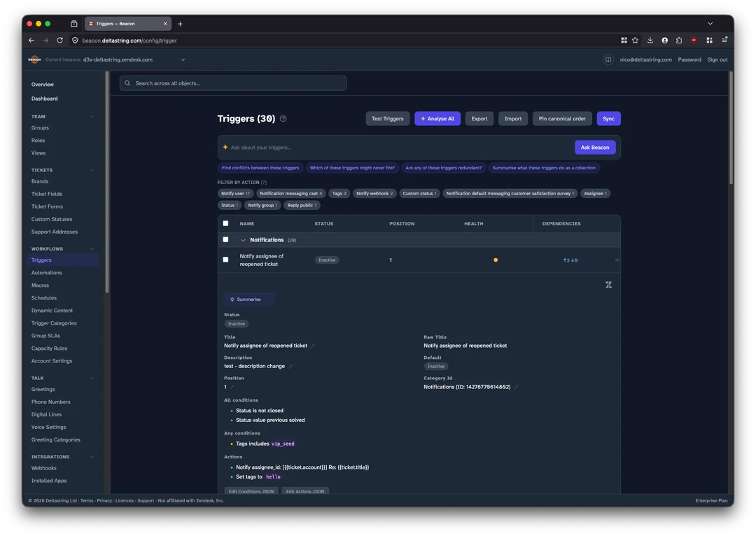The height and width of the screenshot is (536, 756).
Task: Click Pin canonical order button
Action: coord(561,118)
